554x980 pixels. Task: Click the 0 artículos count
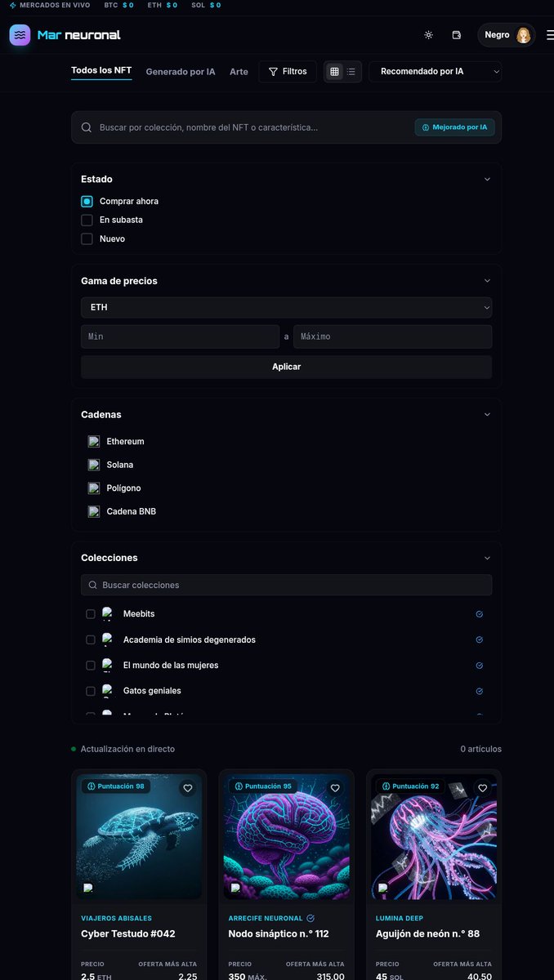coord(480,749)
